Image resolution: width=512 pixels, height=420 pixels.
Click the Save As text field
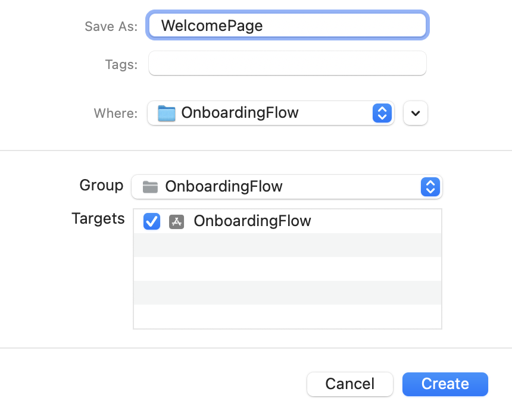pyautogui.click(x=288, y=26)
